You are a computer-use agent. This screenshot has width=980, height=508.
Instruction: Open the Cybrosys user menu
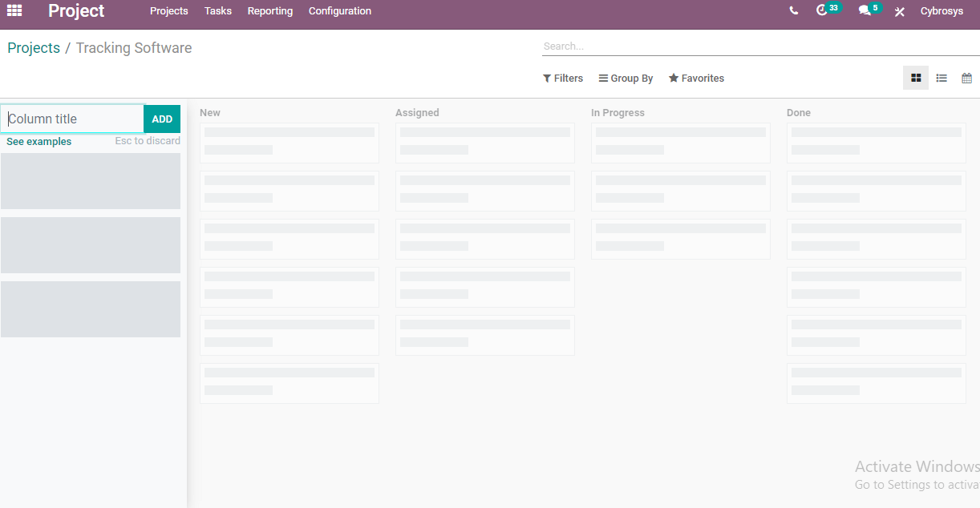(942, 11)
